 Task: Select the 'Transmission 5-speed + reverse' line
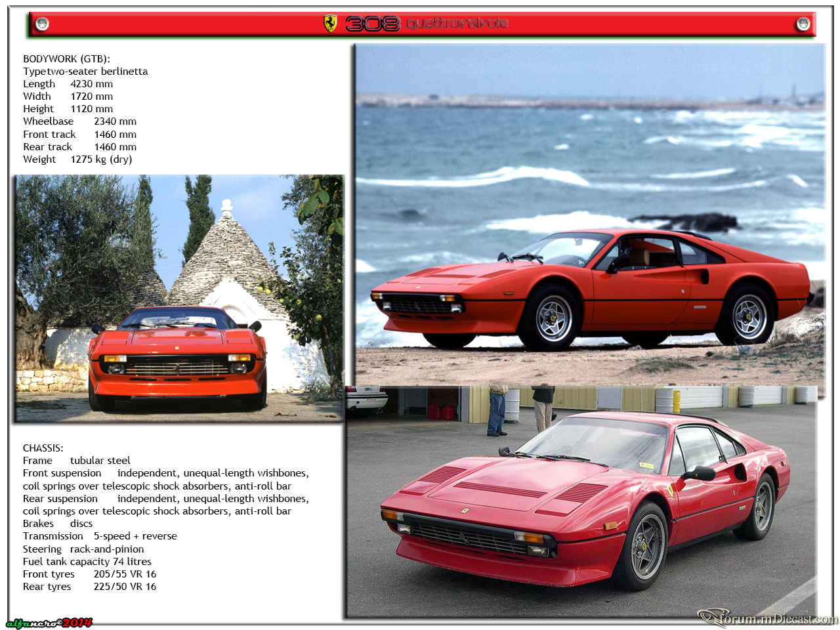[x=100, y=536]
